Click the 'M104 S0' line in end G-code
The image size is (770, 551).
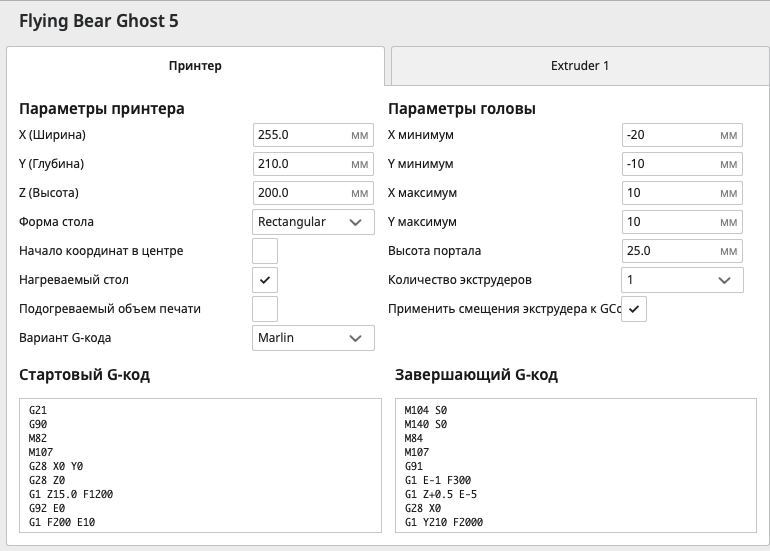(x=426, y=410)
